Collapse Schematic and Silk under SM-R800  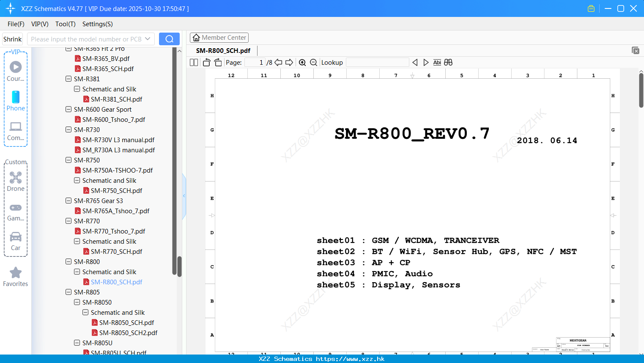pyautogui.click(x=77, y=272)
